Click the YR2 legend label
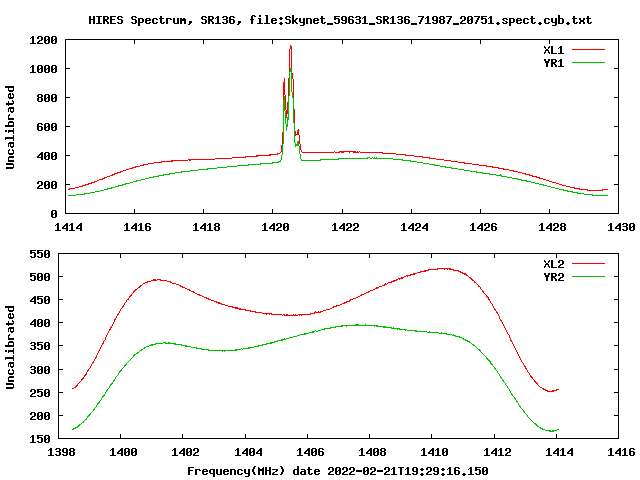The width and height of the screenshot is (640, 480). [x=553, y=277]
